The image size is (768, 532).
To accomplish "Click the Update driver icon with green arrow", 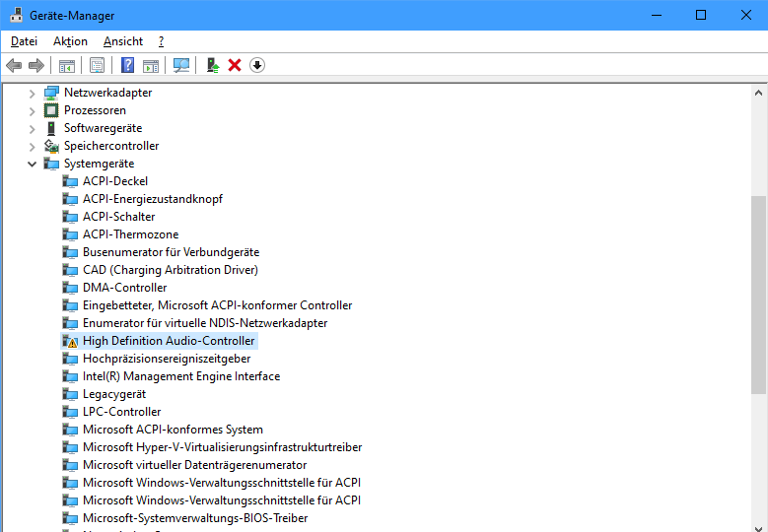I will (x=213, y=65).
